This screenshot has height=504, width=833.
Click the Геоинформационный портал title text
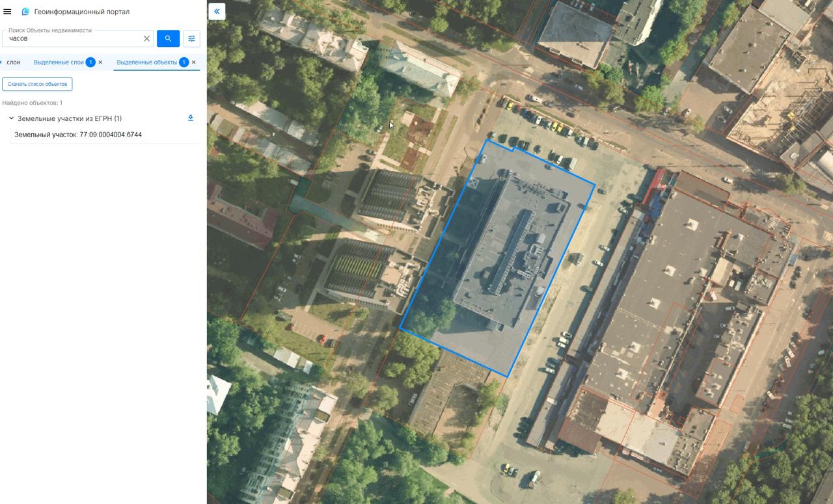pos(82,12)
